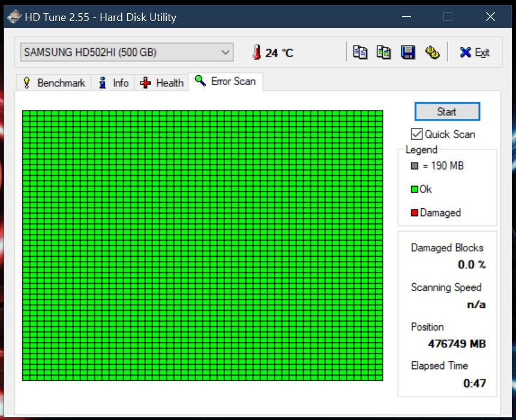This screenshot has height=420, width=516.
Task: Open the options gear icon
Action: 432,52
